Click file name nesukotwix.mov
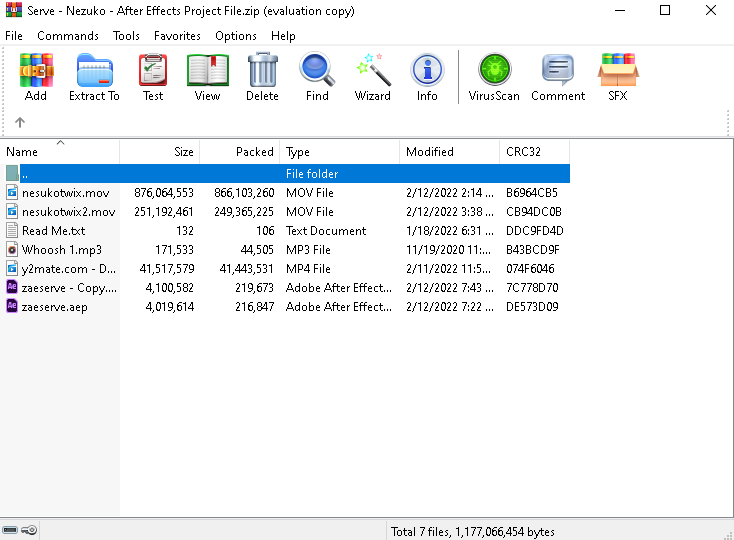 tap(66, 193)
